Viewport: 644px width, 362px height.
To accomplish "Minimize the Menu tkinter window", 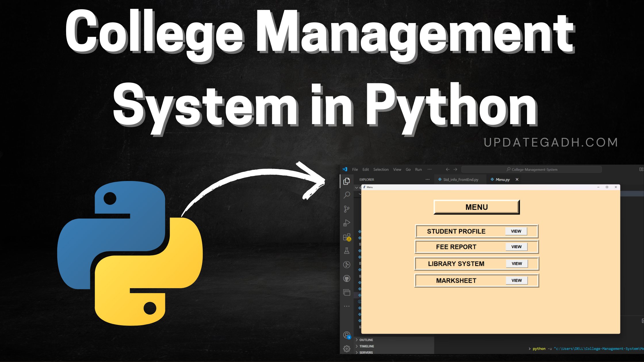I will (598, 187).
